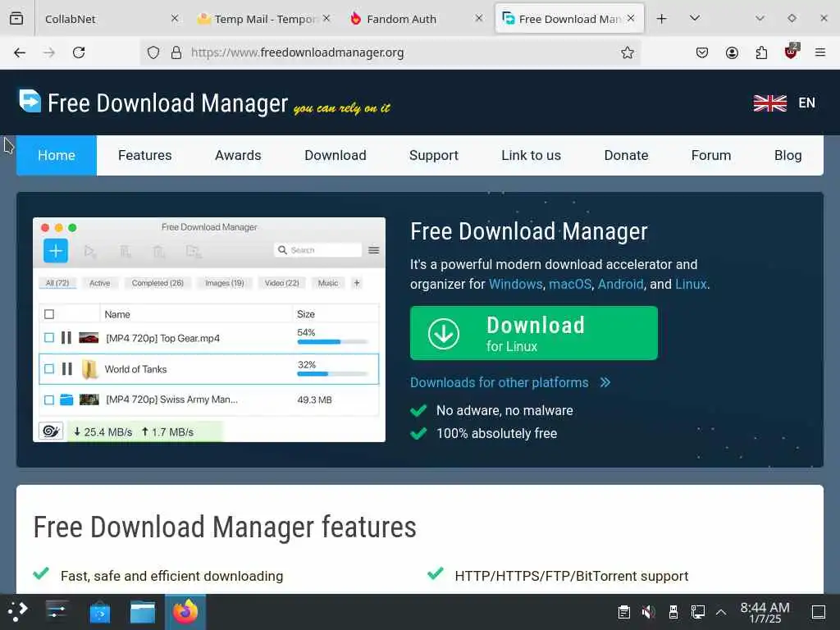Reload the page with the refresh icon
Screen dimensions: 840x630
[79, 52]
